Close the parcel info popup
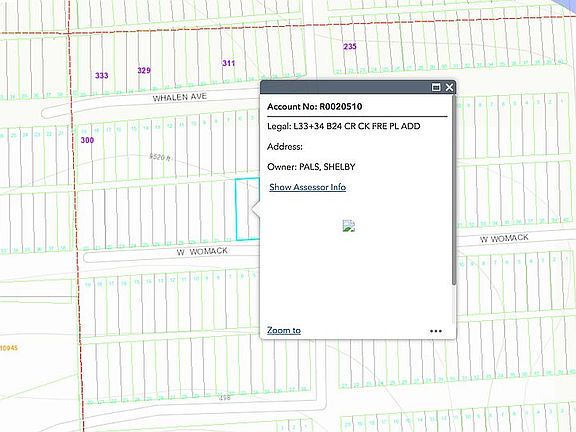Viewport: 576px width, 432px height. (x=449, y=87)
